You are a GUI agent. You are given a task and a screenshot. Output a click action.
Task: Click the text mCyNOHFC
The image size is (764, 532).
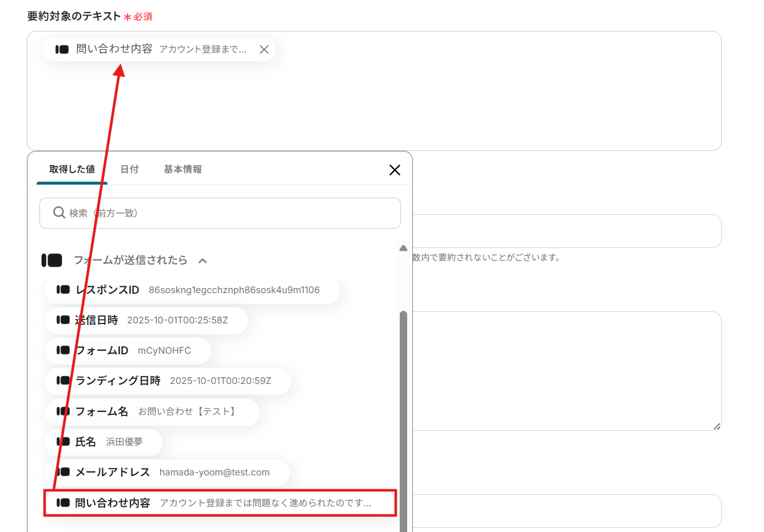(x=165, y=350)
